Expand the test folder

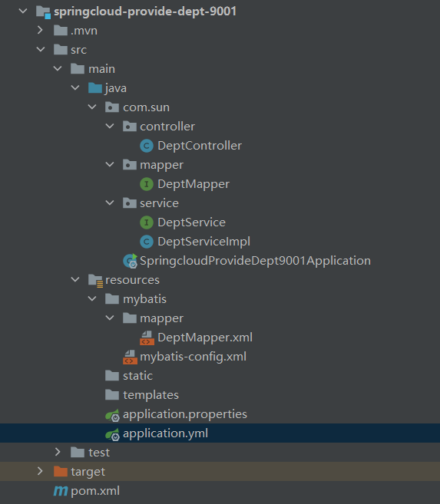(x=58, y=453)
